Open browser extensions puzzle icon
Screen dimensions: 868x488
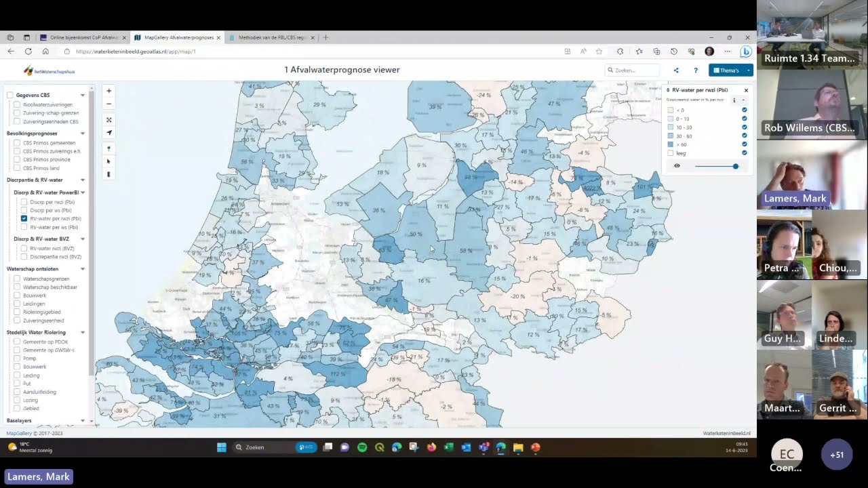coord(620,52)
